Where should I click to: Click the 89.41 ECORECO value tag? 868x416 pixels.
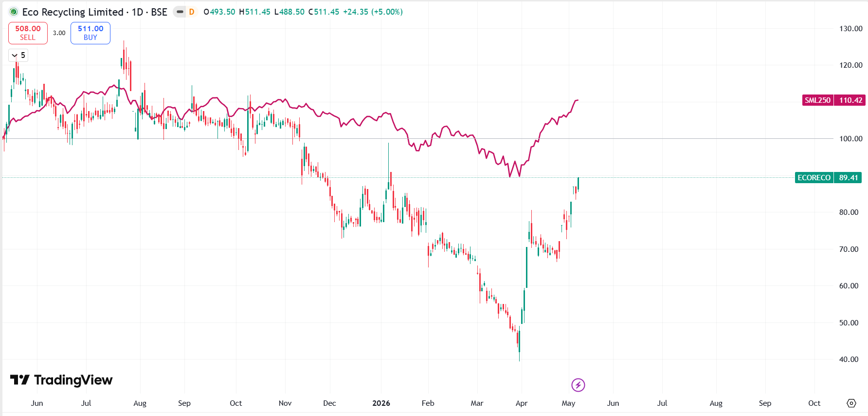click(x=848, y=178)
